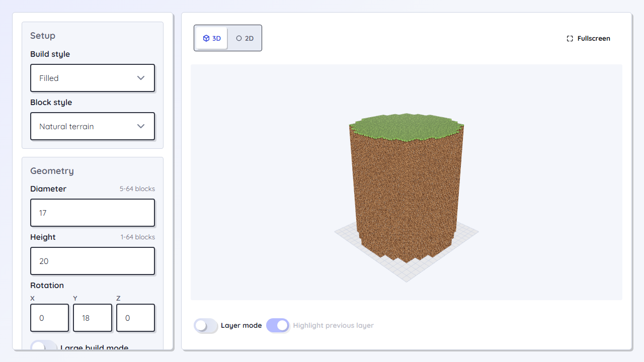Open the Build style Filled dropdown

93,78
